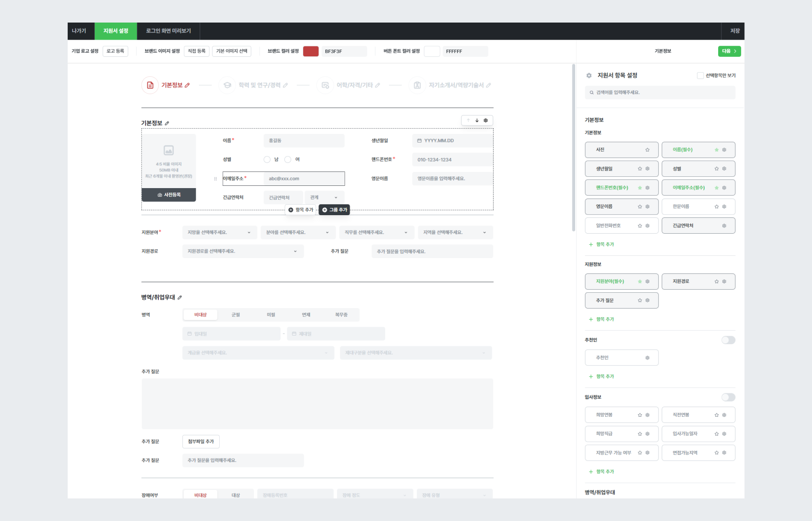Click the 기본 이미지 선택 button
Image resolution: width=812 pixels, height=521 pixels.
[x=232, y=51]
